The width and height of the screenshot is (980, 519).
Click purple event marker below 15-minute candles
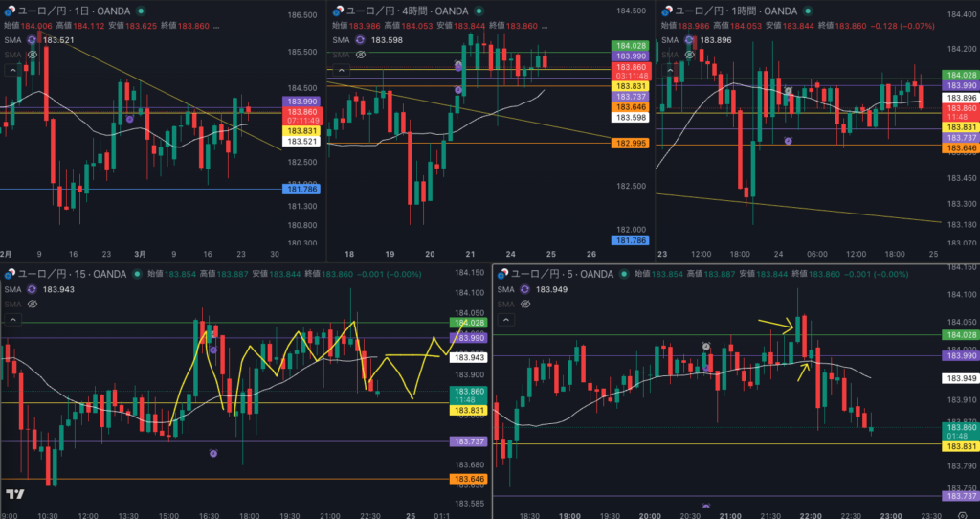click(x=213, y=454)
